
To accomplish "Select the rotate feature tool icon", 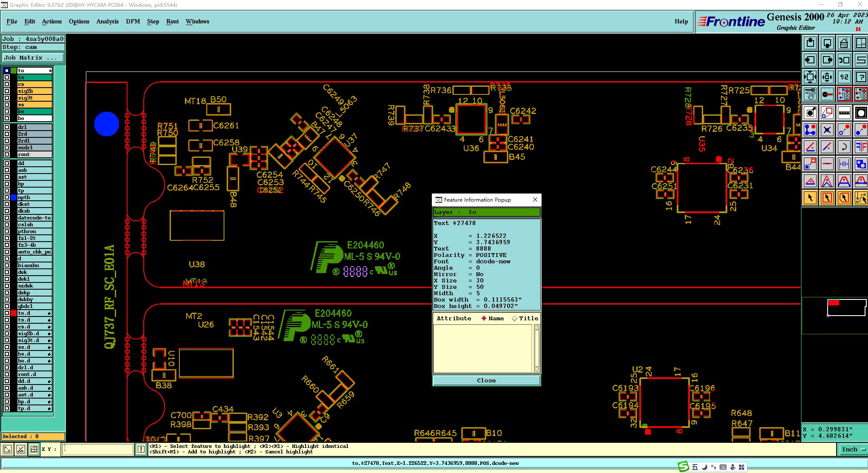I will tap(844, 147).
